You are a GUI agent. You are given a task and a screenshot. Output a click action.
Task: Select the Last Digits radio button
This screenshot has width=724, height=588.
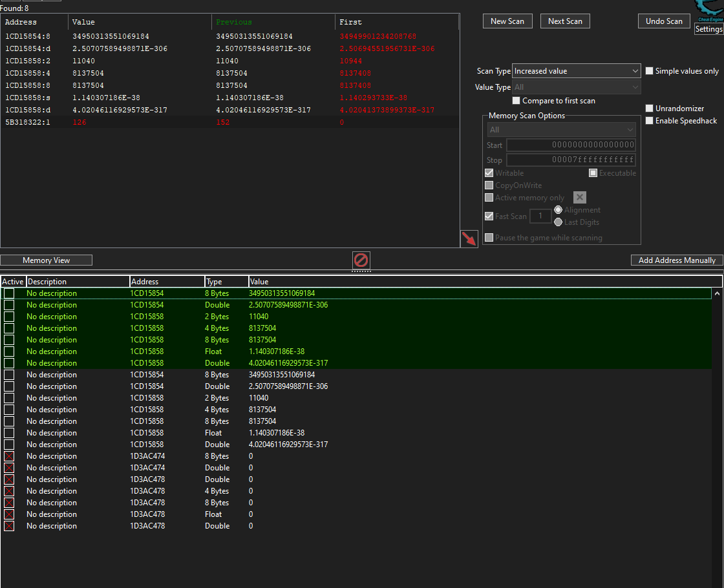pos(559,222)
